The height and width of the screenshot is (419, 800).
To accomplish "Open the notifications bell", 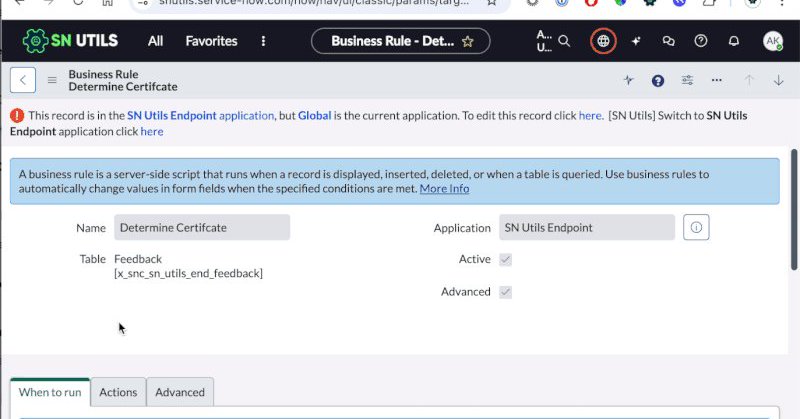I will 734,41.
